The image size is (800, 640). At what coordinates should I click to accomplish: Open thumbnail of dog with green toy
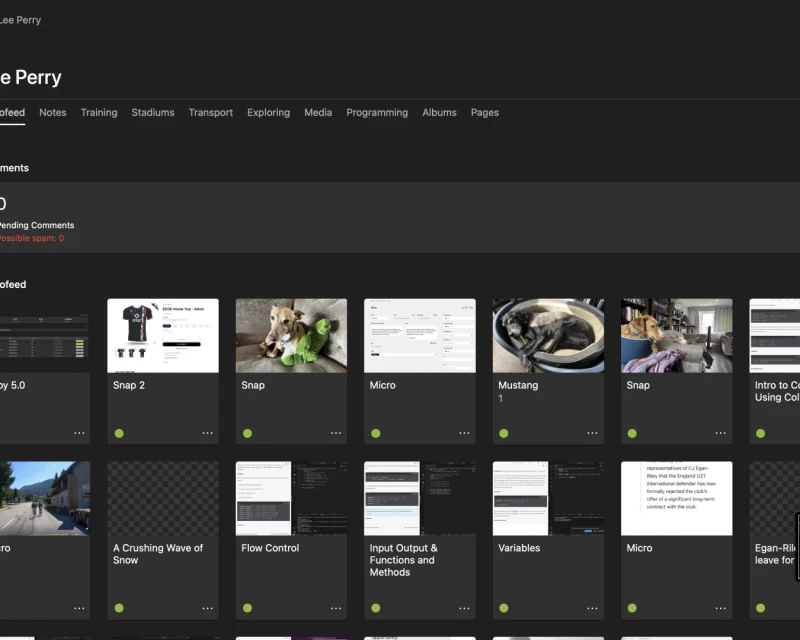point(291,335)
